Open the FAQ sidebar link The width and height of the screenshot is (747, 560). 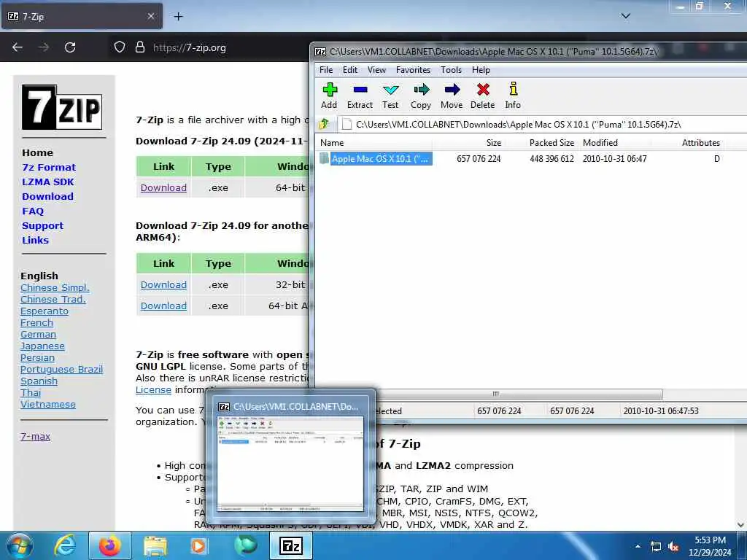click(32, 211)
